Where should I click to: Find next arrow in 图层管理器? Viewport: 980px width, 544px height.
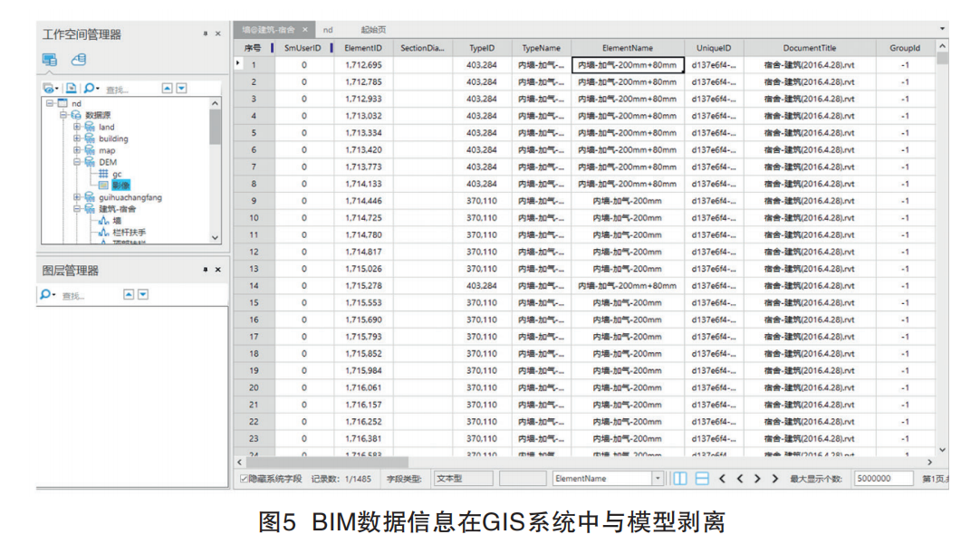[x=143, y=294]
